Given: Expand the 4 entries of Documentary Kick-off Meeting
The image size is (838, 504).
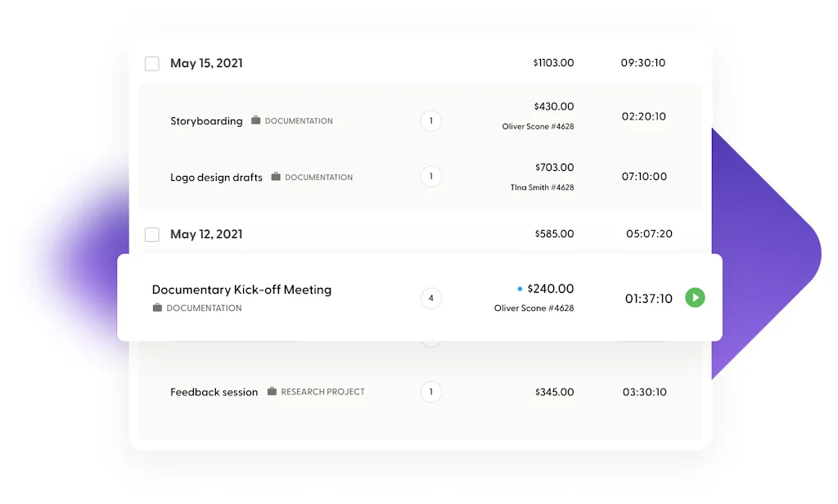Looking at the screenshot, I should pos(431,298).
